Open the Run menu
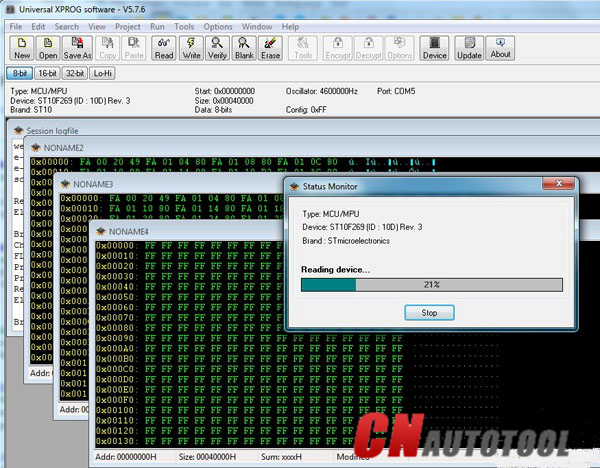This screenshot has width=600, height=468. (157, 27)
